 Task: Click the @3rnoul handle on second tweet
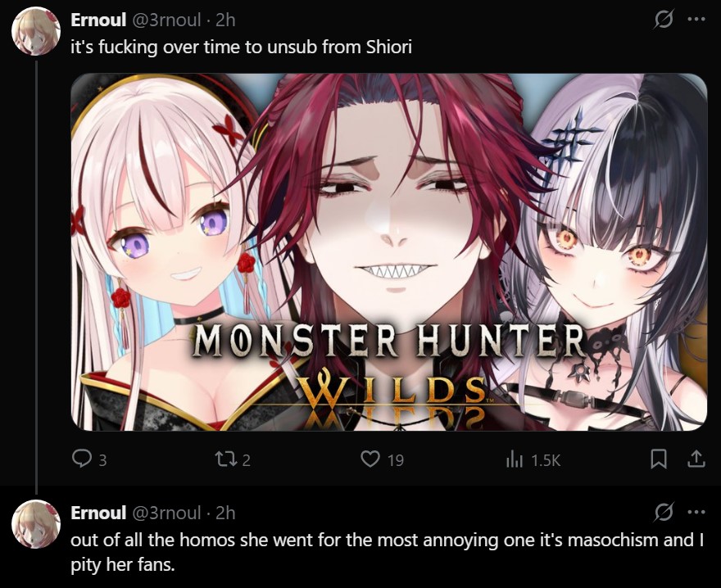coord(167,512)
